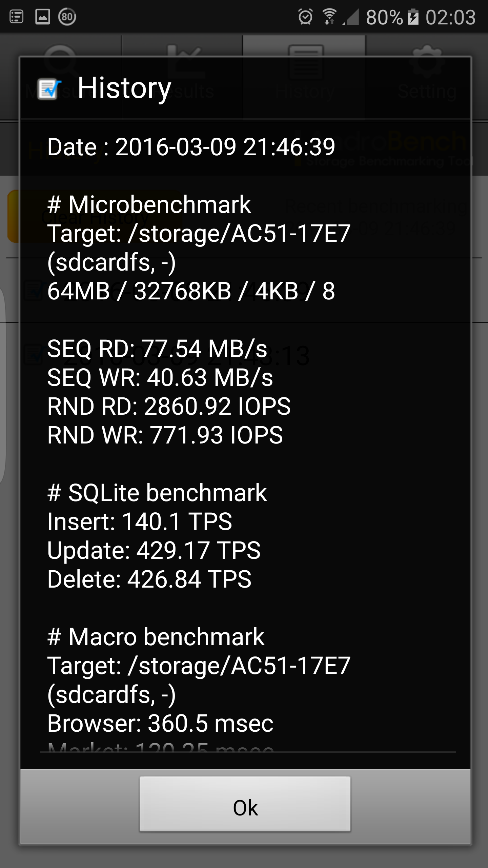The image size is (488, 868).
Task: Tap the Browser 360.5 msec line
Action: point(160,723)
